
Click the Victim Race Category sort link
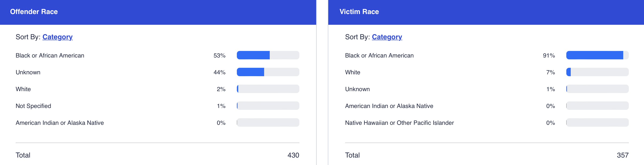click(x=387, y=37)
